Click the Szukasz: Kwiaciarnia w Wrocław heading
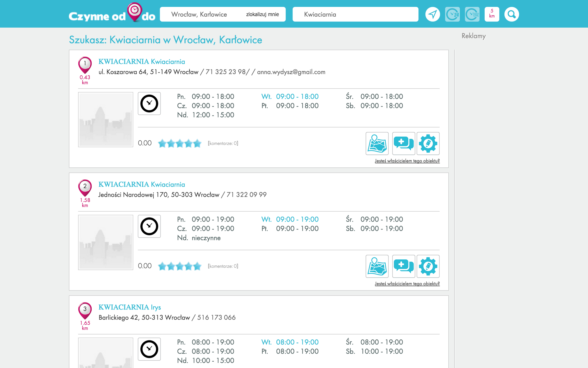Image resolution: width=588 pixels, height=368 pixels. [x=166, y=40]
